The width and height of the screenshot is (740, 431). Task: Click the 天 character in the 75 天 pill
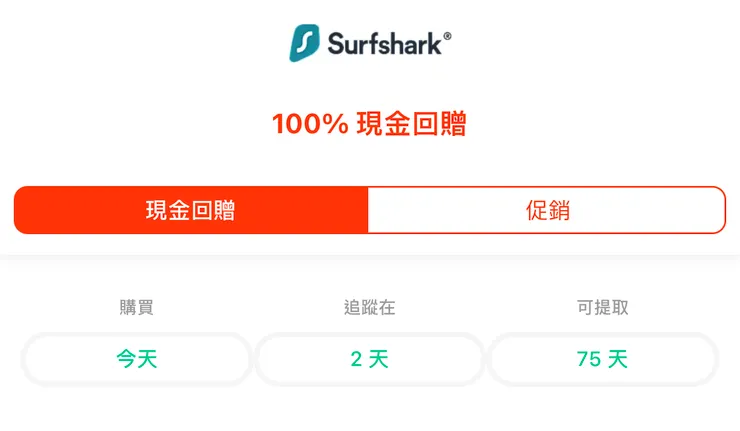coord(618,359)
